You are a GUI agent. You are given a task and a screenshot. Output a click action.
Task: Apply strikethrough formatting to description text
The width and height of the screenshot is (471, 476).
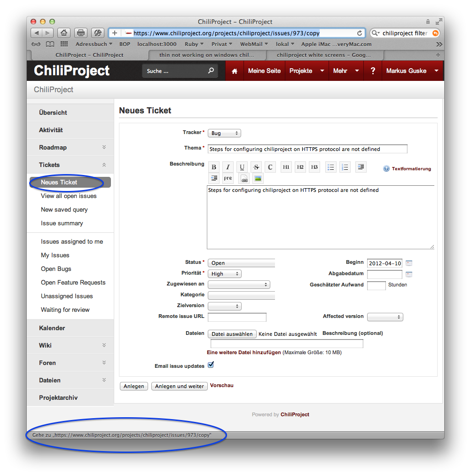pos(256,167)
